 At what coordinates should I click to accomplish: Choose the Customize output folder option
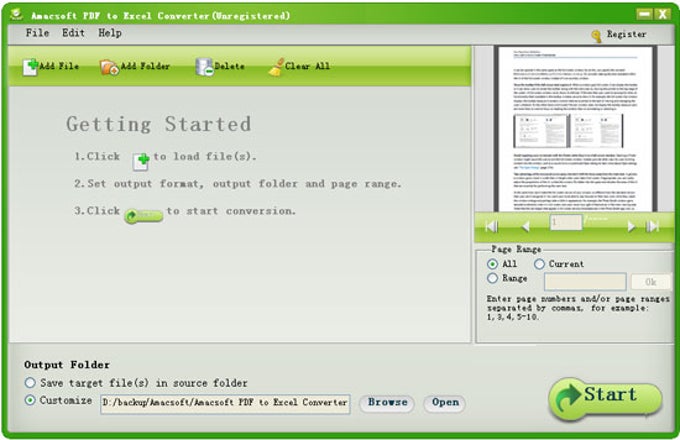click(x=30, y=400)
